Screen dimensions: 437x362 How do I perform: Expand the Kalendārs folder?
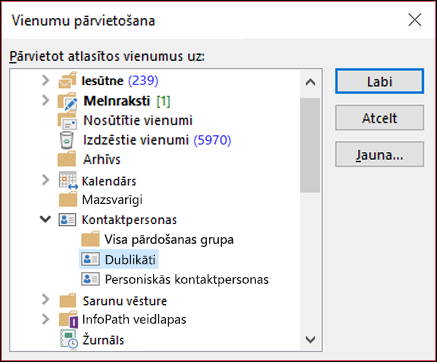pos(46,180)
